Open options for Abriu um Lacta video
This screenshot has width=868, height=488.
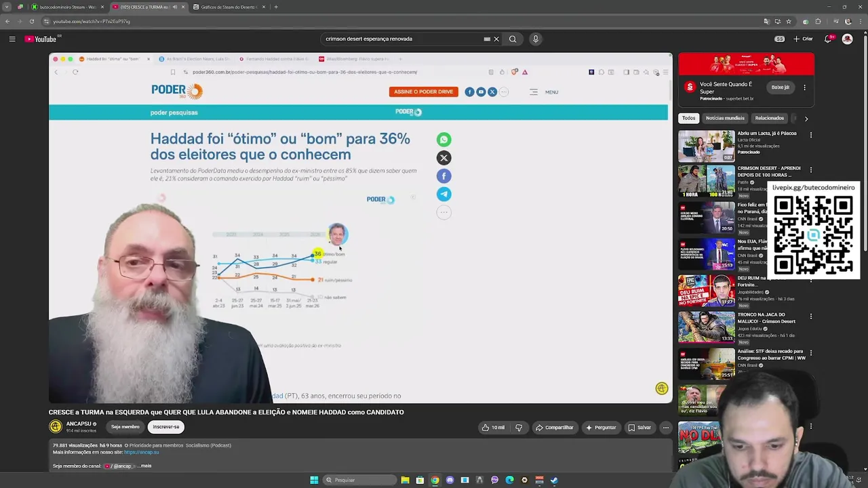pyautogui.click(x=810, y=135)
